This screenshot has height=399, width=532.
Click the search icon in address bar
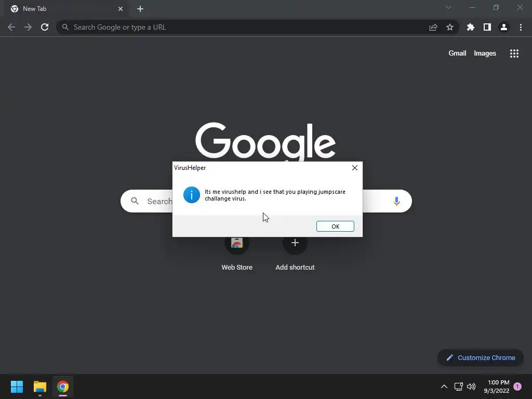(x=65, y=27)
